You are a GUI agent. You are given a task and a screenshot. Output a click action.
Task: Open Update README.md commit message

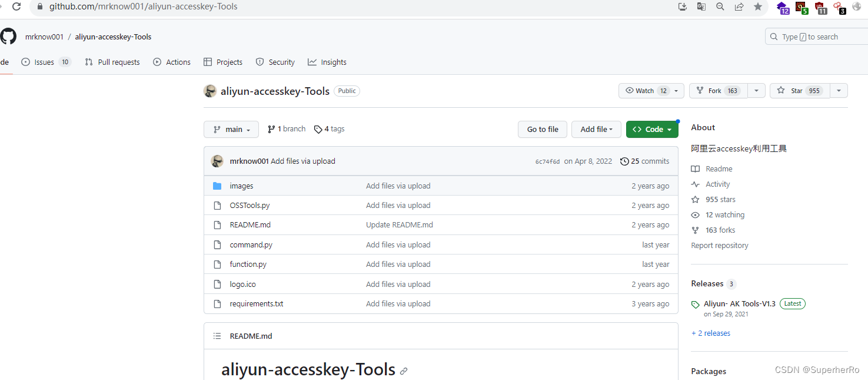coord(400,225)
